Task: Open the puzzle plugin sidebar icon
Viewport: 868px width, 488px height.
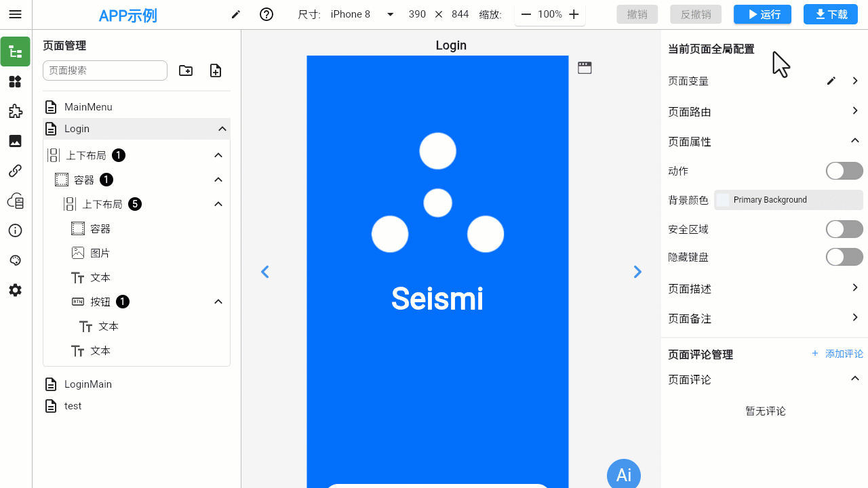Action: point(15,111)
